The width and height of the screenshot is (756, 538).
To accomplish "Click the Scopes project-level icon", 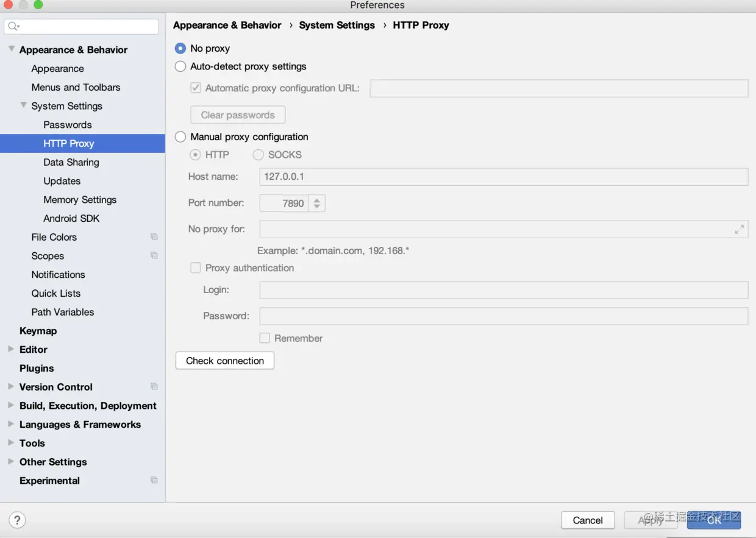I will 154,256.
